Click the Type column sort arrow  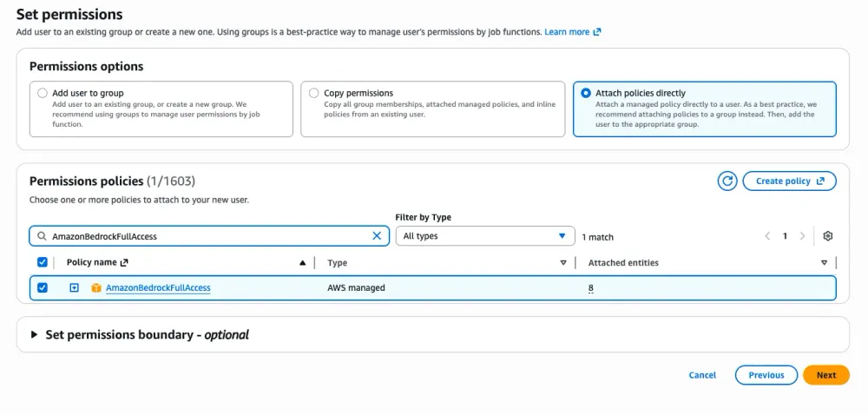563,262
